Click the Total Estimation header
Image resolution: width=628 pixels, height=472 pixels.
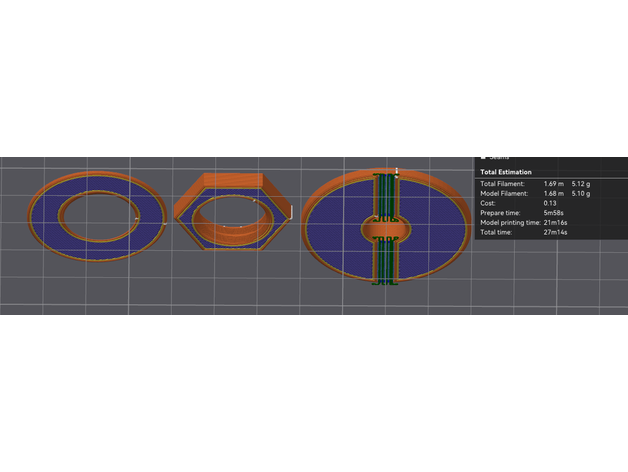tap(506, 172)
